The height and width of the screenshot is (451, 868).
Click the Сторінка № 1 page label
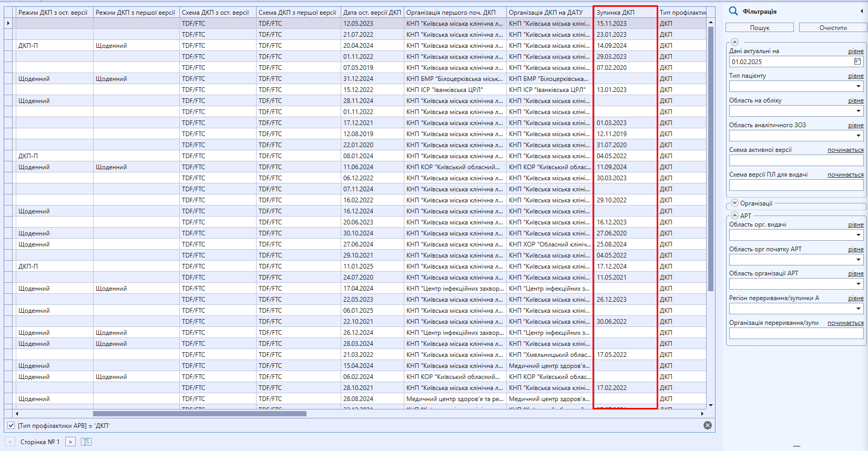point(40,442)
